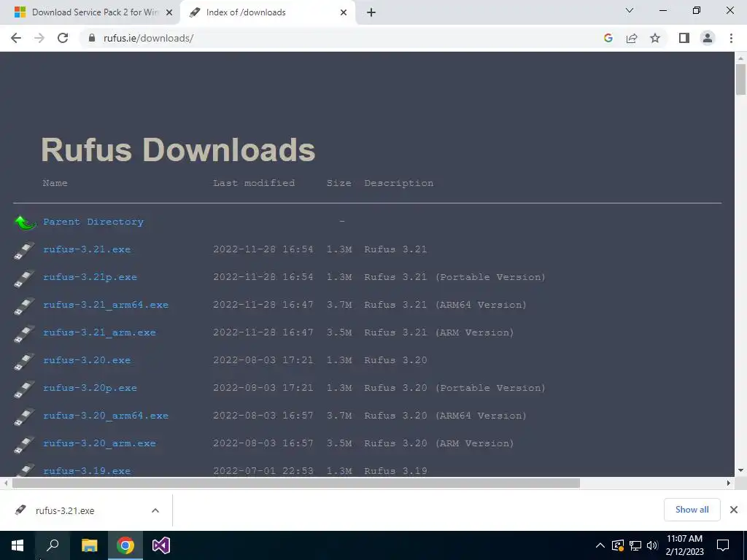Viewport: 747px width, 560px height.
Task: Close the downloads bar
Action: point(734,510)
